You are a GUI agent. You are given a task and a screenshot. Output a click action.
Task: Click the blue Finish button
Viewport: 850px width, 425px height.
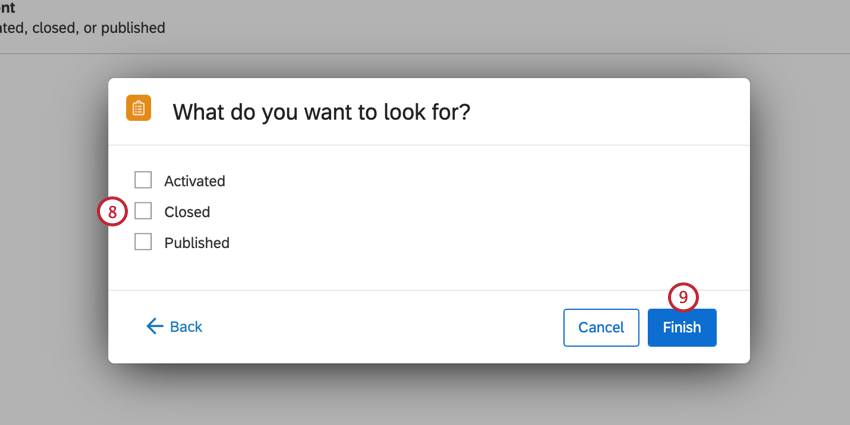(682, 327)
